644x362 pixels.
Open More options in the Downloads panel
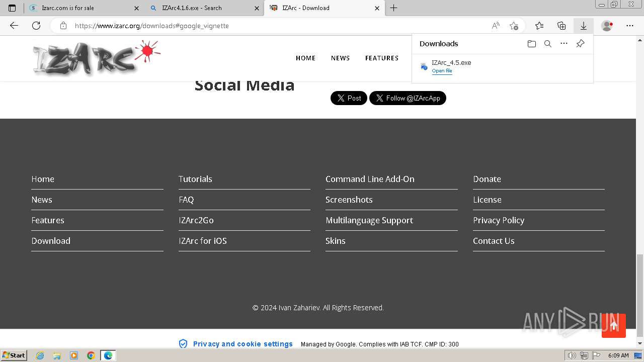[564, 44]
